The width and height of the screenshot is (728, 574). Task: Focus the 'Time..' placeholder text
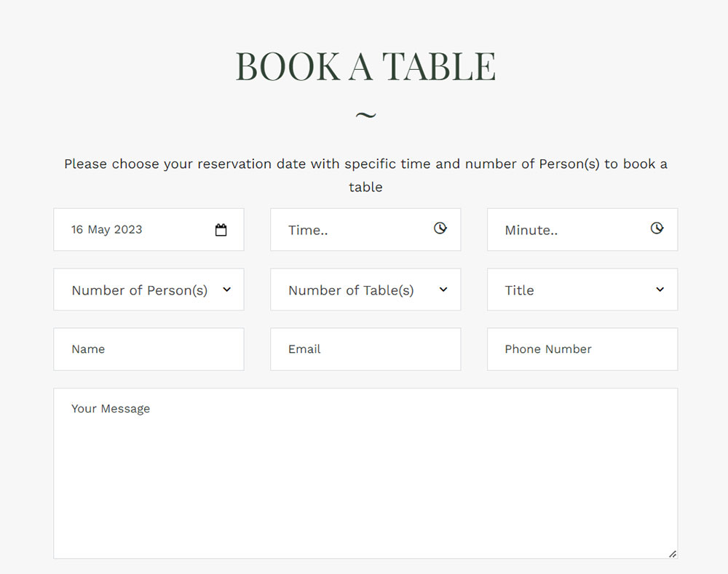(x=308, y=230)
